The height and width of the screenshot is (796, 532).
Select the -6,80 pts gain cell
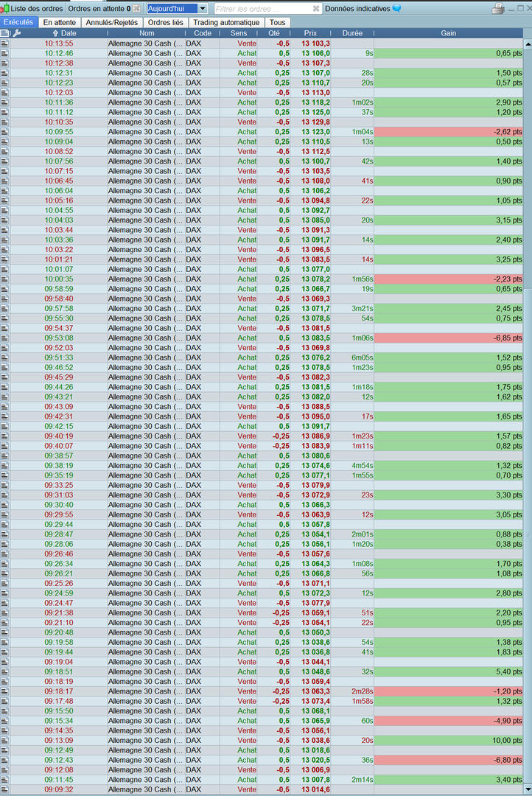[x=448, y=761]
